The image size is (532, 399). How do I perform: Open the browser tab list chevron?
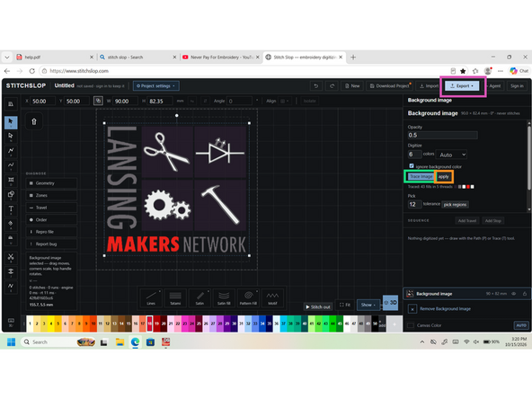pyautogui.click(x=7, y=58)
